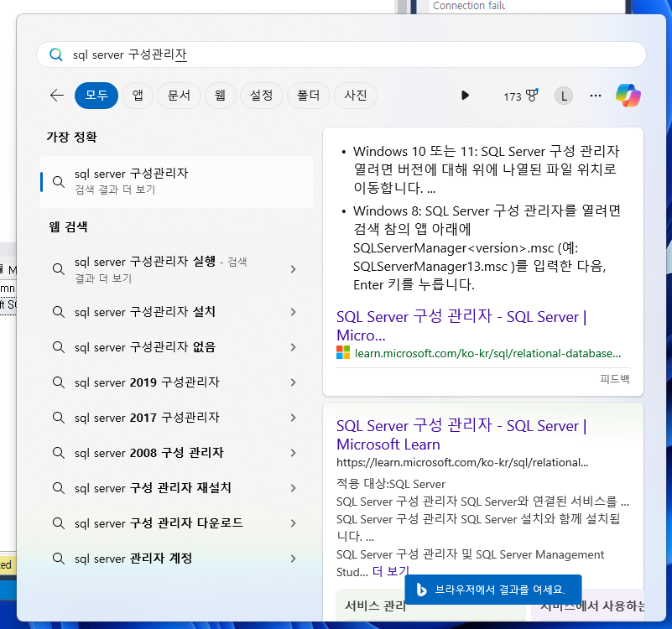Viewport: 672px width, 629px height.
Task: Expand the "sql server 구성관리자 설치" suggestion chevron
Action: [x=293, y=311]
